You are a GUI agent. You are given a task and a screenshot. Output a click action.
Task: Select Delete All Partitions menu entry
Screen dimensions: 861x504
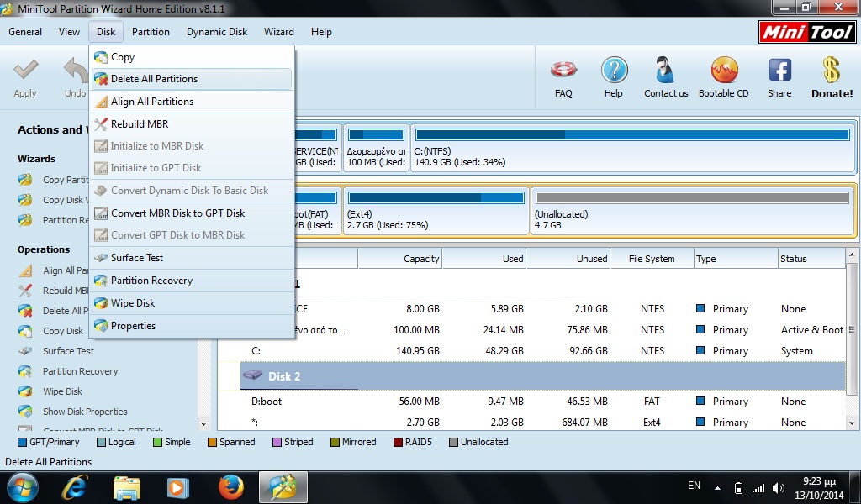(x=193, y=79)
